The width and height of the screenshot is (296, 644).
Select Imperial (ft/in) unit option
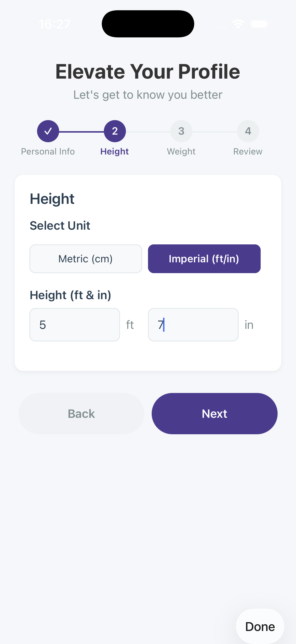coord(204,258)
